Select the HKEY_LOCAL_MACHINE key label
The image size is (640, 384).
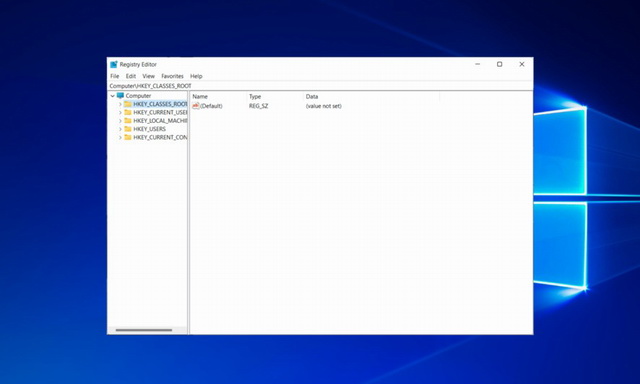coord(160,121)
